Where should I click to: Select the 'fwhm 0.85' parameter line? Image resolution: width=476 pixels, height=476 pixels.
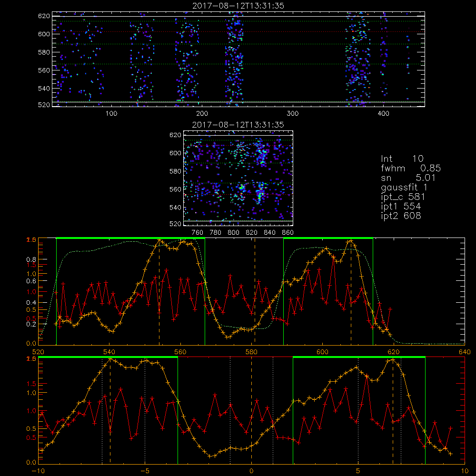[411, 168]
